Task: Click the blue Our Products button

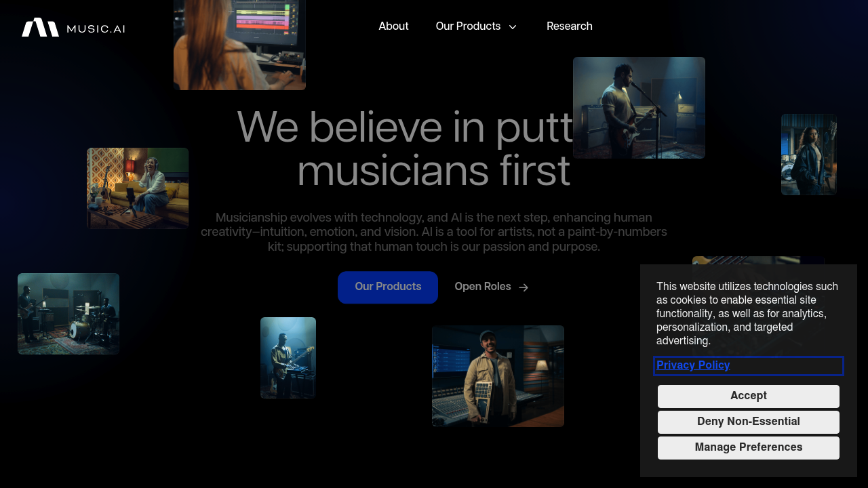Action: click(x=388, y=287)
